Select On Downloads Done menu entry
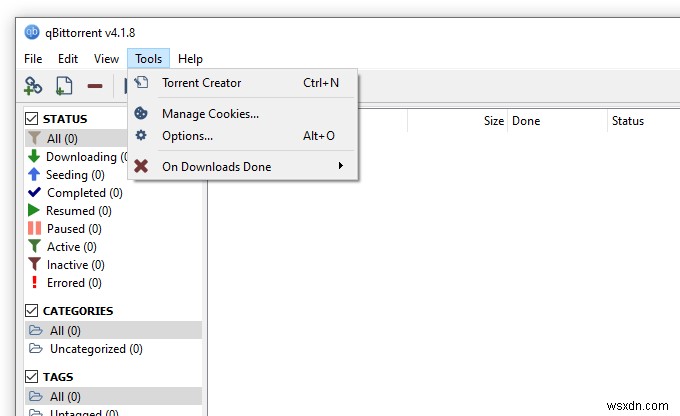 click(x=243, y=167)
